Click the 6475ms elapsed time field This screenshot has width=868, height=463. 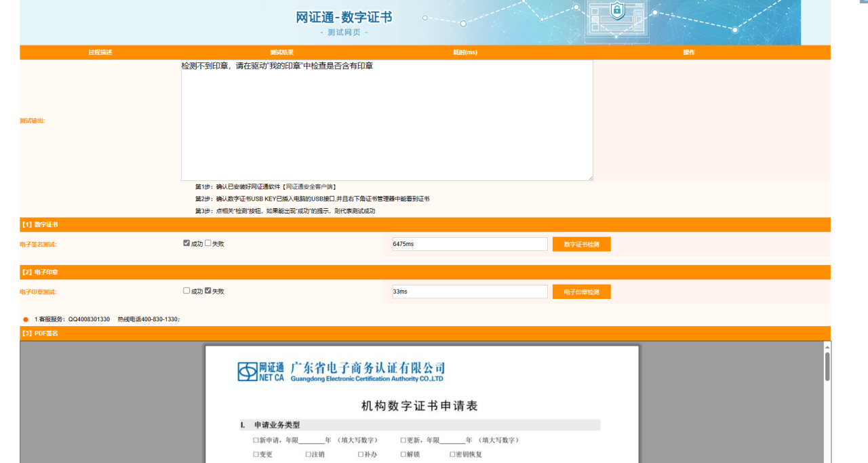tap(469, 244)
